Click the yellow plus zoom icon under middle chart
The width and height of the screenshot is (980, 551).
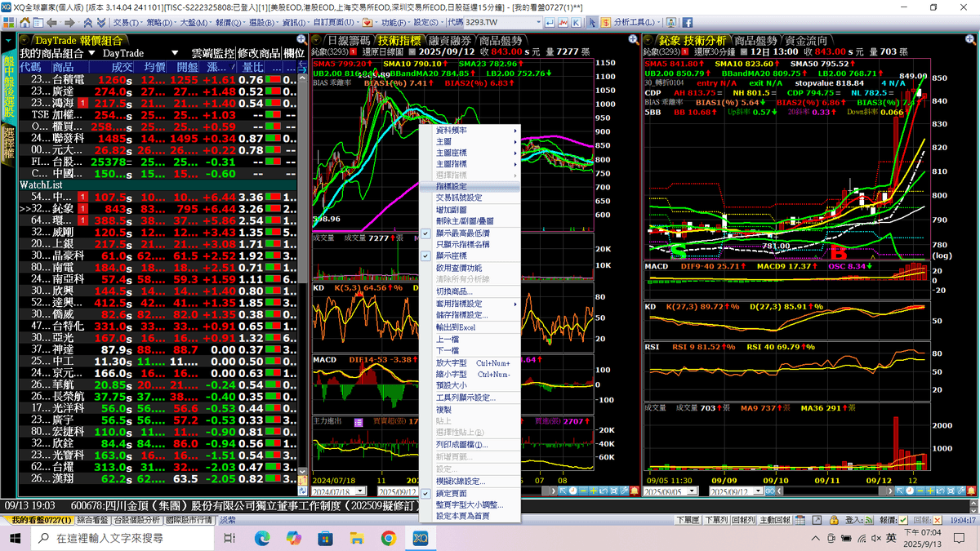tap(593, 491)
